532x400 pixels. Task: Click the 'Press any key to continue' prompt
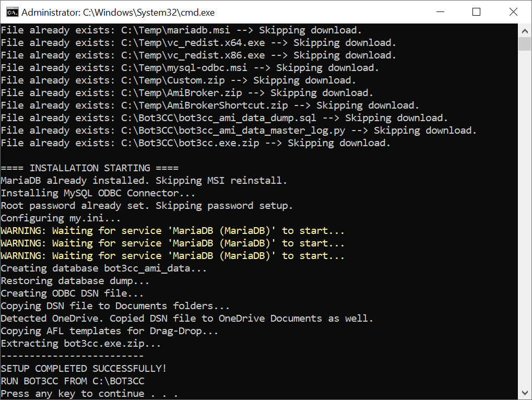89,394
